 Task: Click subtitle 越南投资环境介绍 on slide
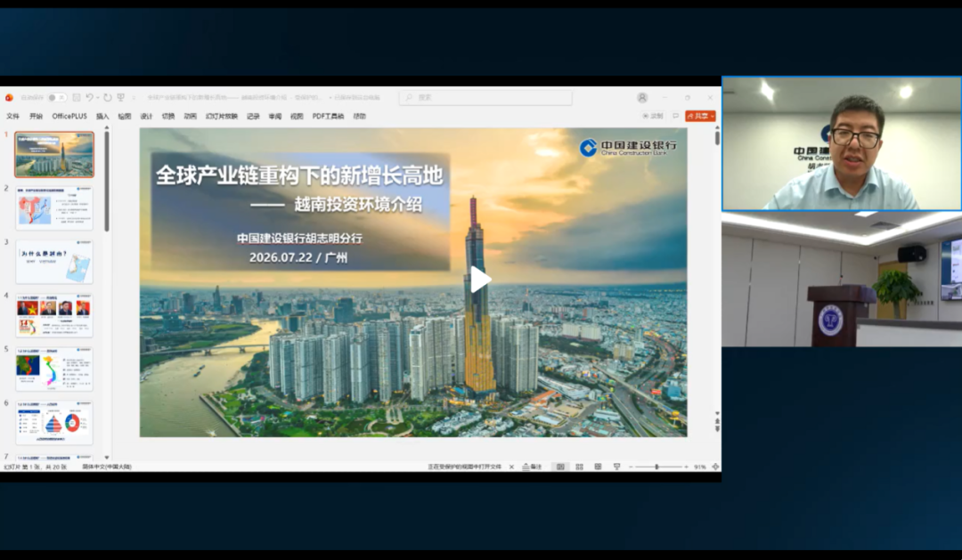(358, 204)
